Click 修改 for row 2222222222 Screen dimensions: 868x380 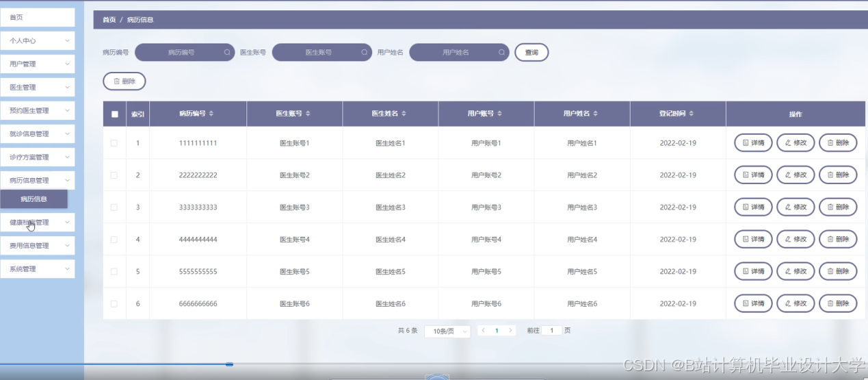click(795, 175)
